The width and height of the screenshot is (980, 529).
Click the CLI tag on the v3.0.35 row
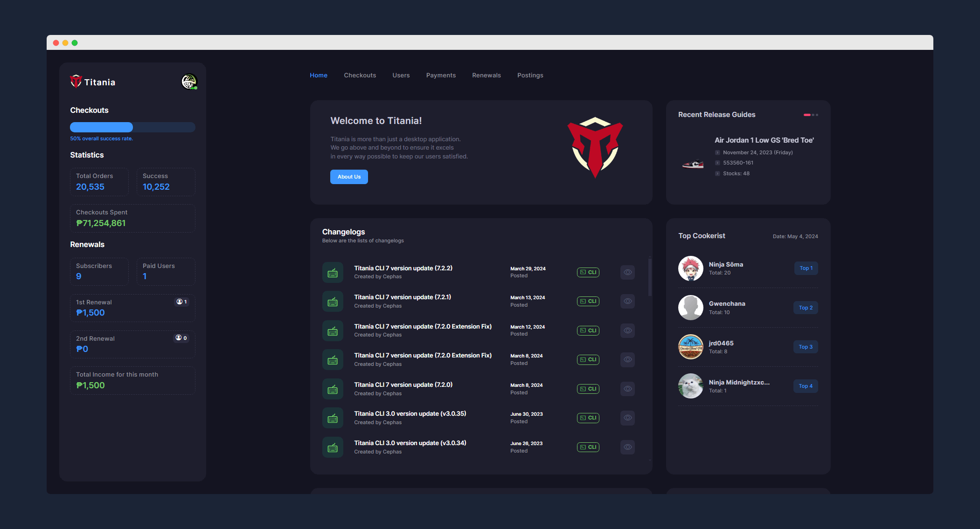click(x=588, y=418)
